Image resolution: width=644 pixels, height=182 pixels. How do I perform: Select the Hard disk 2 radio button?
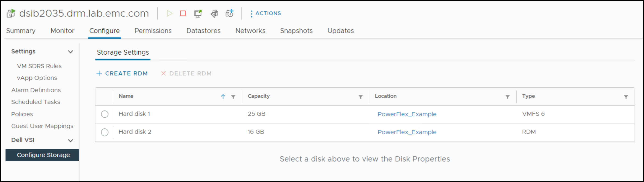(x=104, y=132)
